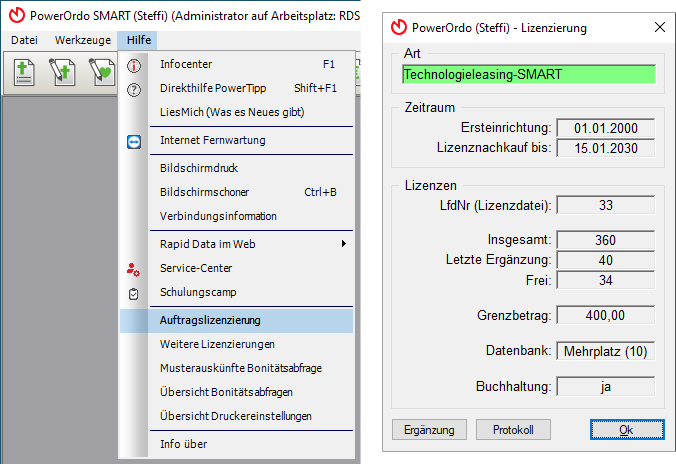Click the Art group label
Image resolution: width=676 pixels, height=464 pixels.
412,53
